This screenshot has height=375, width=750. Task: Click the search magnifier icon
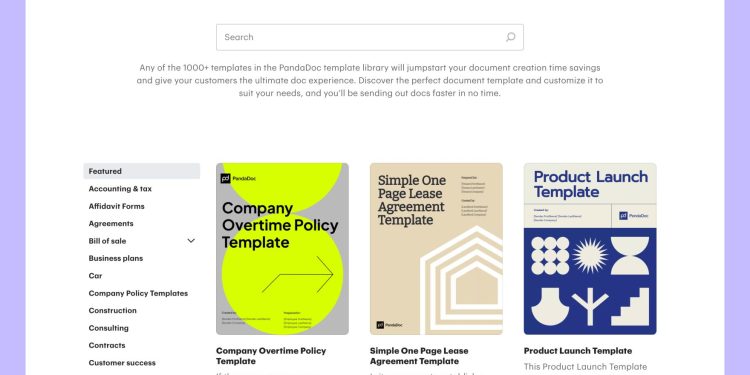tap(510, 37)
